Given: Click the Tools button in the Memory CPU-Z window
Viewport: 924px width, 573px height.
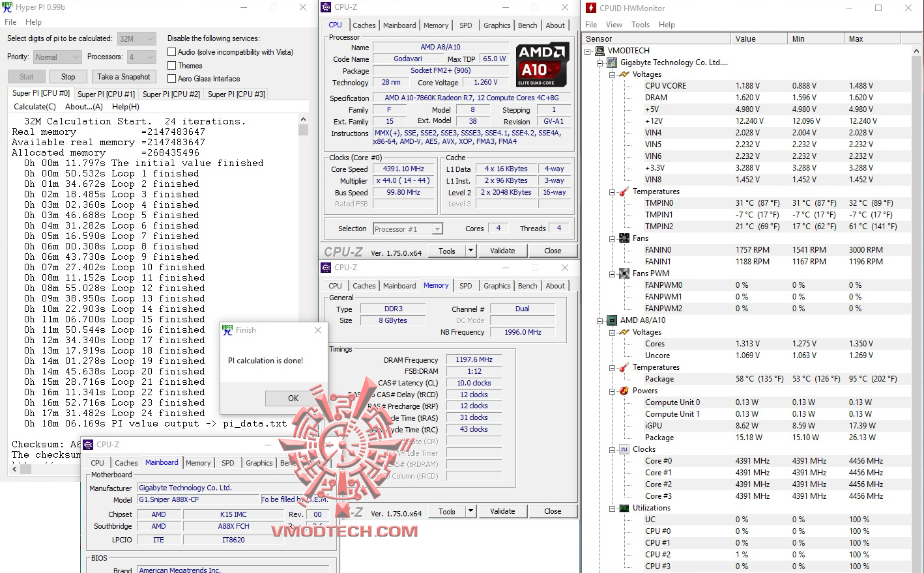Looking at the screenshot, I should tap(447, 511).
